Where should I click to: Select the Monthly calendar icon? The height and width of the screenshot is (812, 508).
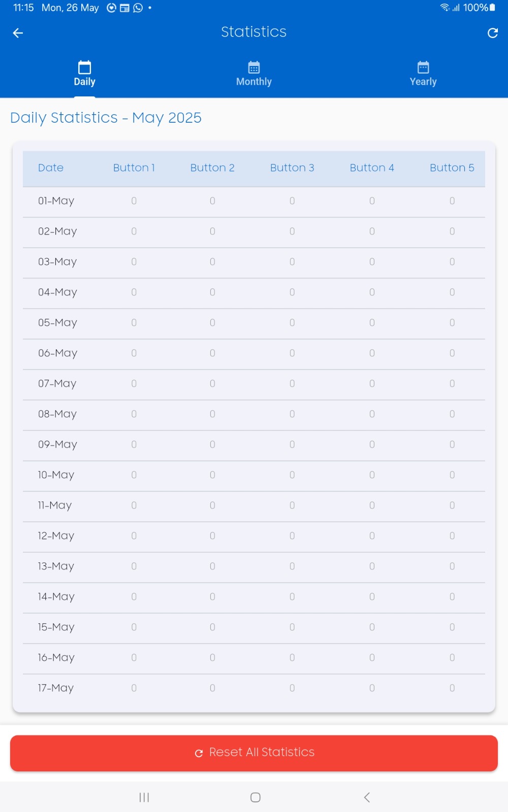tap(254, 67)
